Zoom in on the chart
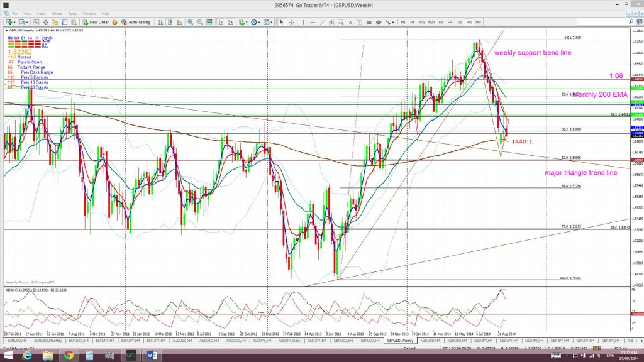The height and width of the screenshot is (362, 644). pyautogui.click(x=191, y=22)
